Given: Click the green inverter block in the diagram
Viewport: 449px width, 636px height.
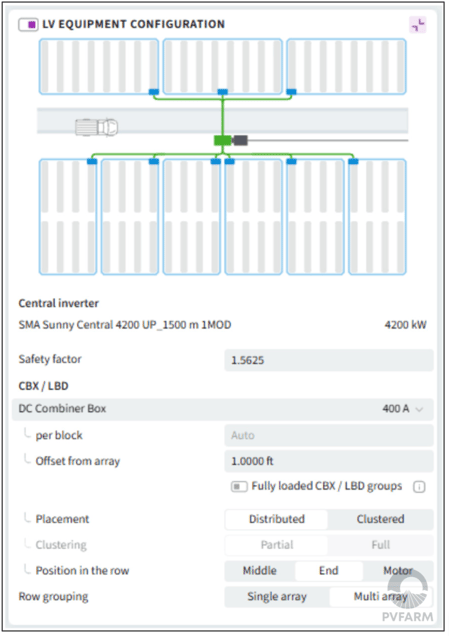Looking at the screenshot, I should pyautogui.click(x=222, y=140).
